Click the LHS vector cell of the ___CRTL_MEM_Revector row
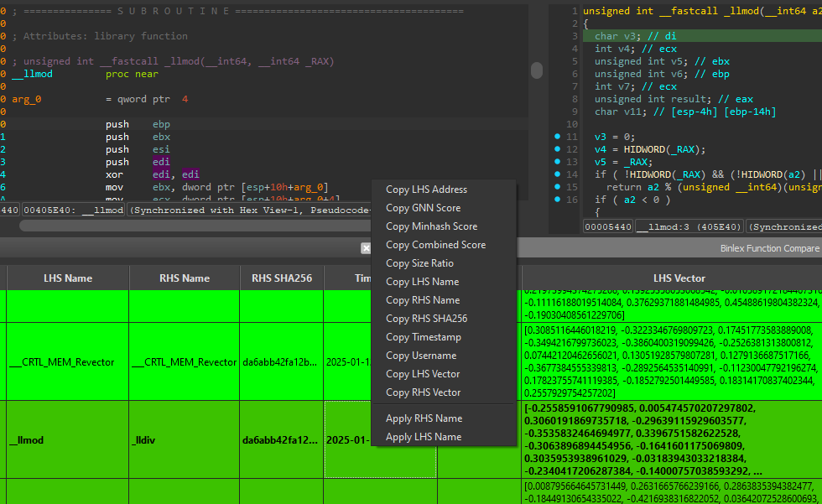This screenshot has height=504, width=822. 673,362
